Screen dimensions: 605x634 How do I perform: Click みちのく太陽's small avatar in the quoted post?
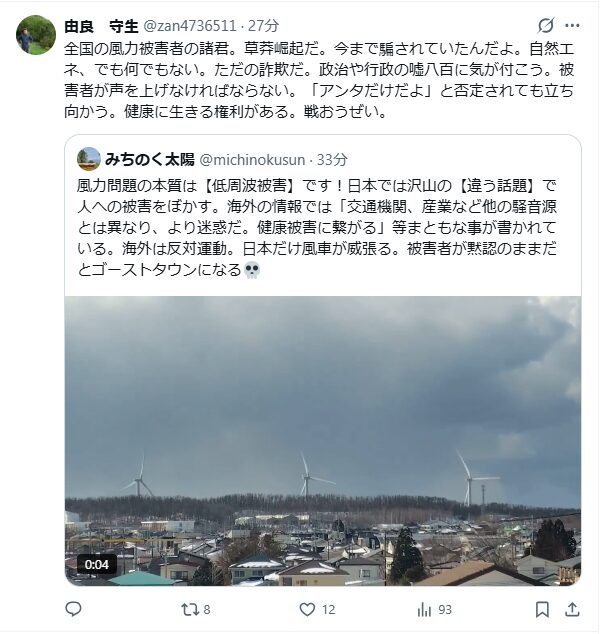[89, 159]
